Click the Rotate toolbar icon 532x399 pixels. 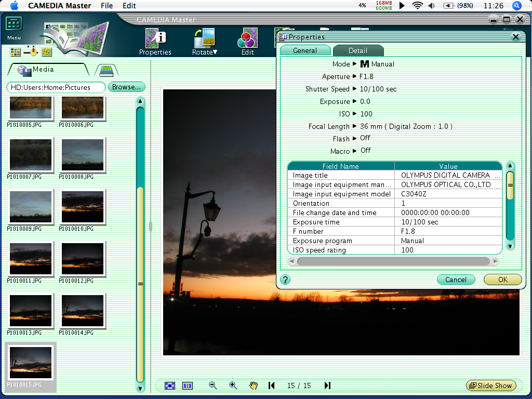point(205,42)
